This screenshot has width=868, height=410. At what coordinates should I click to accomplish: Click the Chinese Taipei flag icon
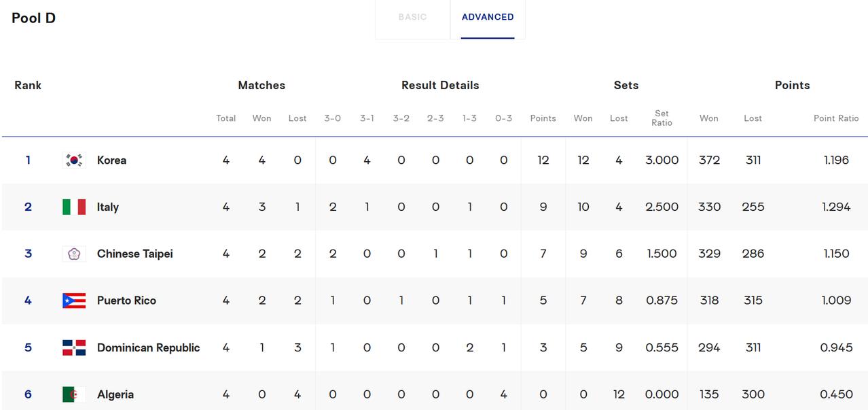74,254
